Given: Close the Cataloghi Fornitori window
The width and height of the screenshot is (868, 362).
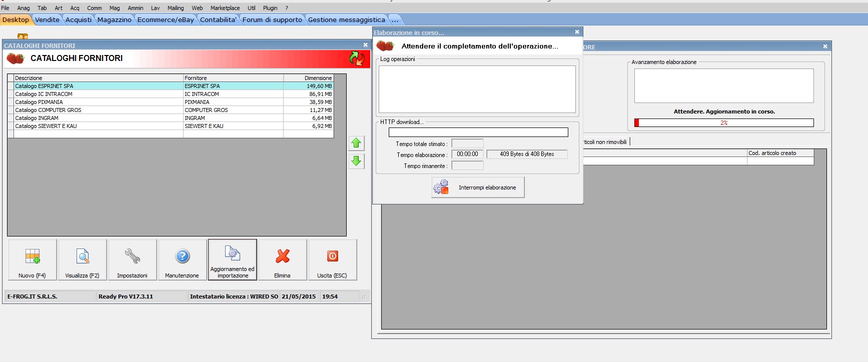Looking at the screenshot, I should (365, 45).
